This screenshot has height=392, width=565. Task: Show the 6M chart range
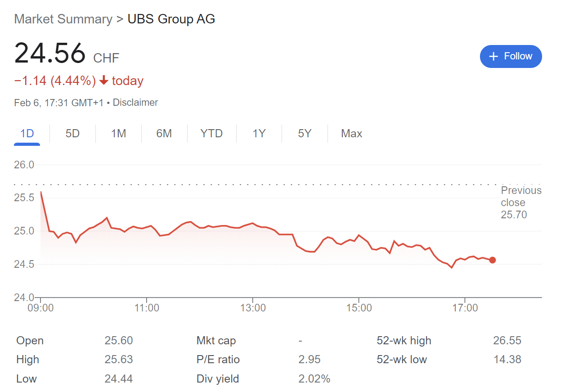pyautogui.click(x=164, y=134)
